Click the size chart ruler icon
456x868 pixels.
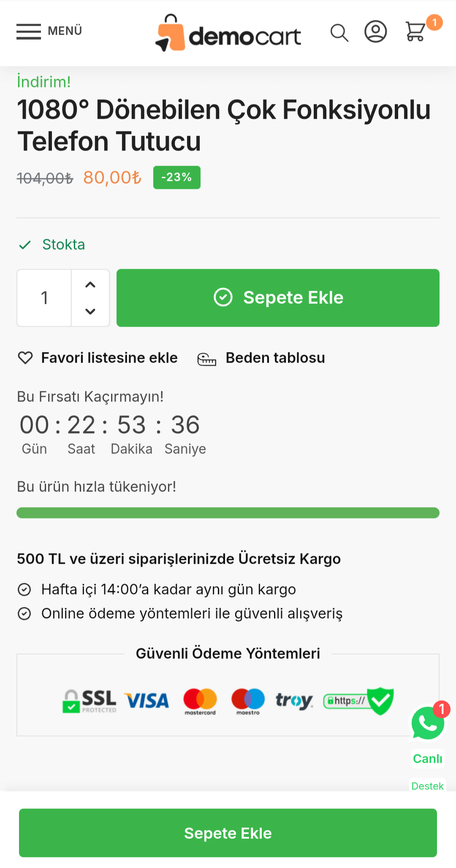[x=207, y=359]
